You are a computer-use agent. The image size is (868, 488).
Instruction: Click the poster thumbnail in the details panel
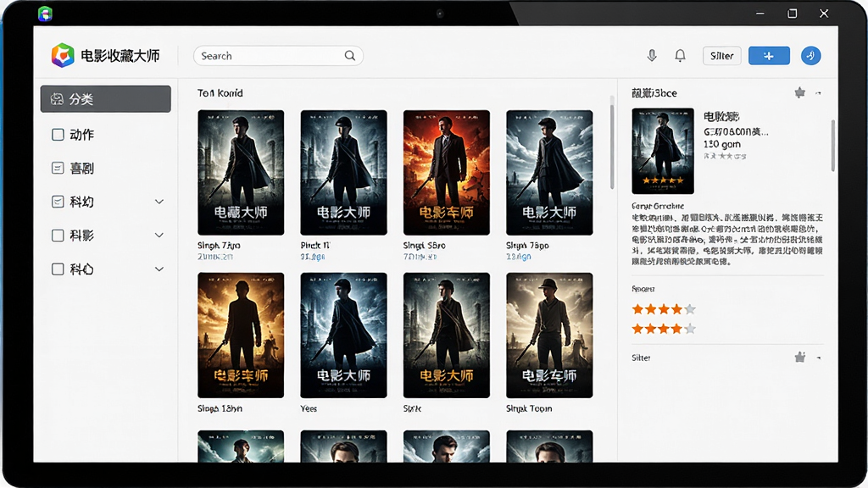[x=663, y=151]
